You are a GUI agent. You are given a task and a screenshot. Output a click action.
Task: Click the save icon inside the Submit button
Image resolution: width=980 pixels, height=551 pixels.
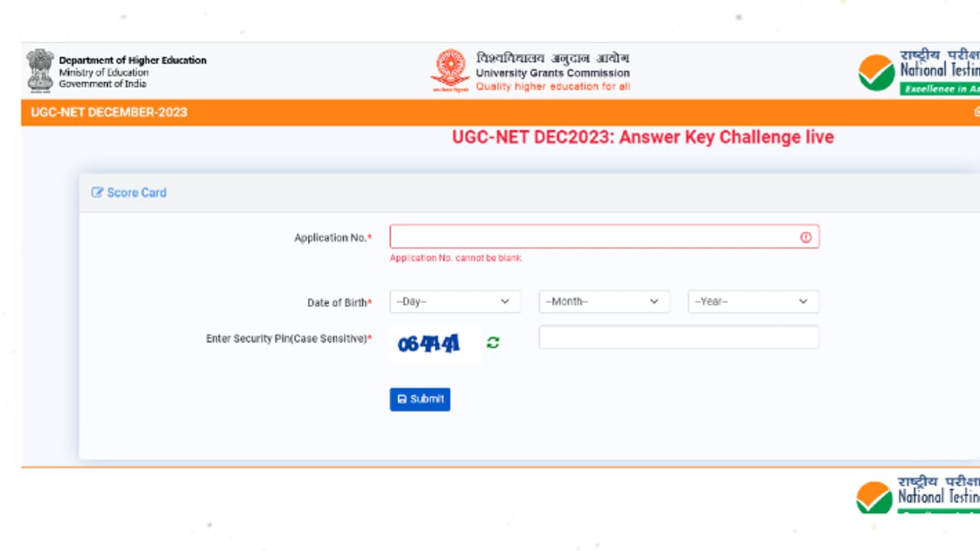click(x=403, y=399)
